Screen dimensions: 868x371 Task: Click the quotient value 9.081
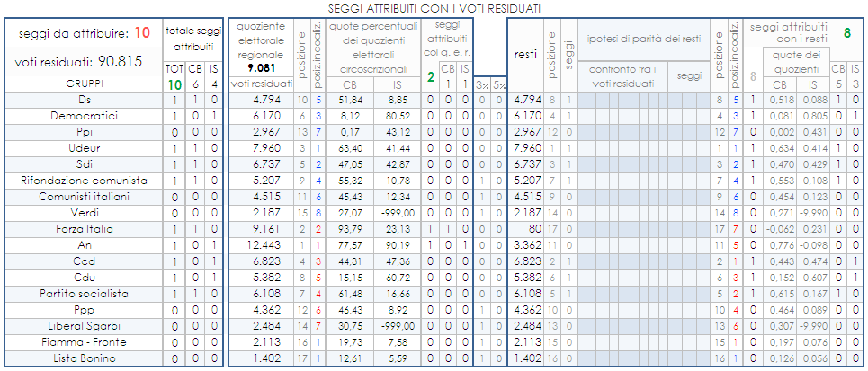tap(261, 67)
